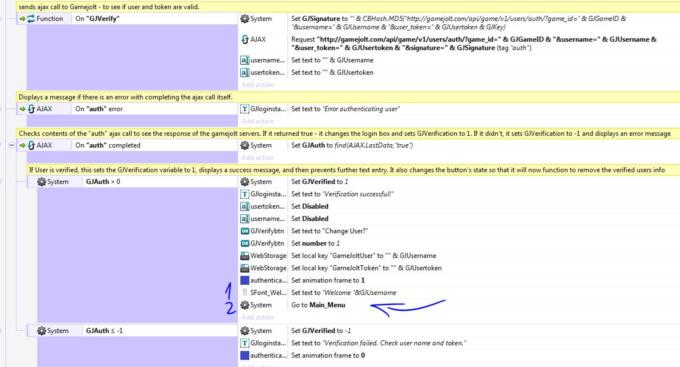This screenshot has width=680, height=367.
Task: Click Add action under Go to Main_Menu
Action: pyautogui.click(x=258, y=317)
